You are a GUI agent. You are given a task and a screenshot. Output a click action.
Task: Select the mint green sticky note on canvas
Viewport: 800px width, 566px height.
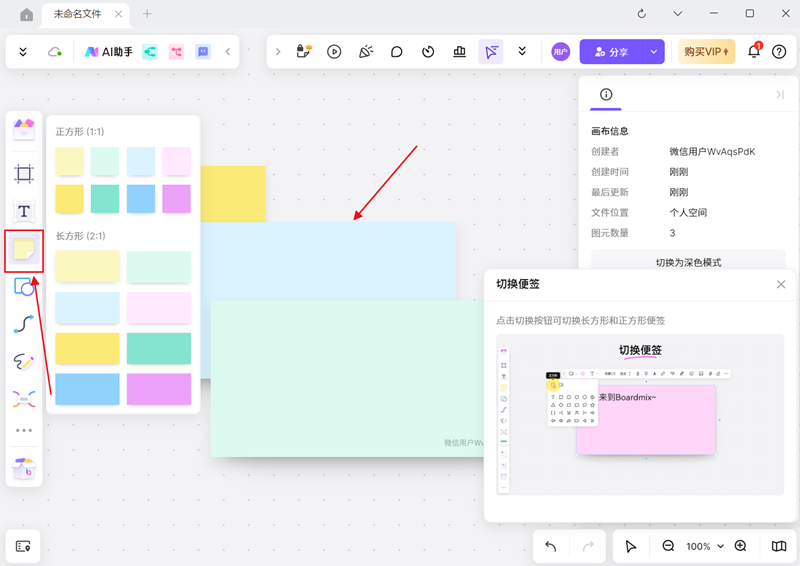(347, 378)
